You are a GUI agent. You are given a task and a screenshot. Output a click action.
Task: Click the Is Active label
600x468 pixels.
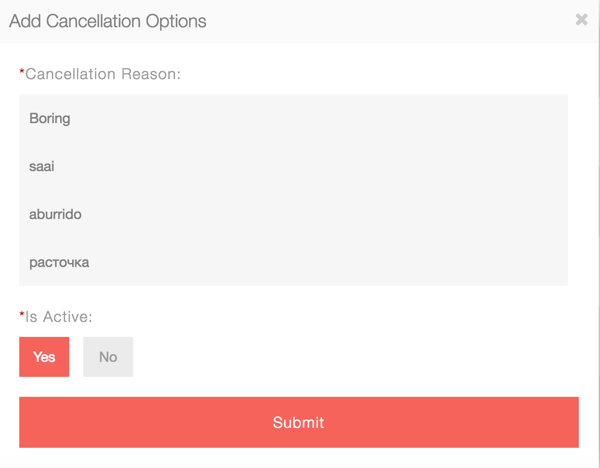point(58,317)
